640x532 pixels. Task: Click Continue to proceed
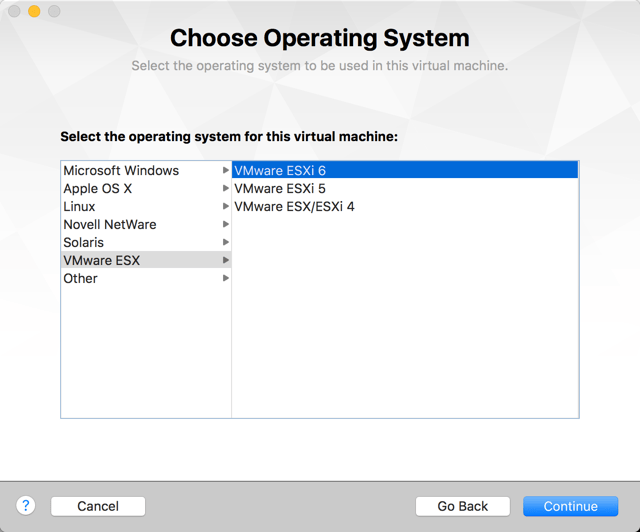570,506
